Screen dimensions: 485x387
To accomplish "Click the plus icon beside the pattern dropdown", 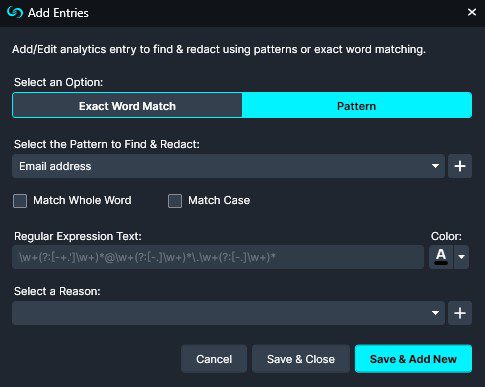I will tap(460, 166).
